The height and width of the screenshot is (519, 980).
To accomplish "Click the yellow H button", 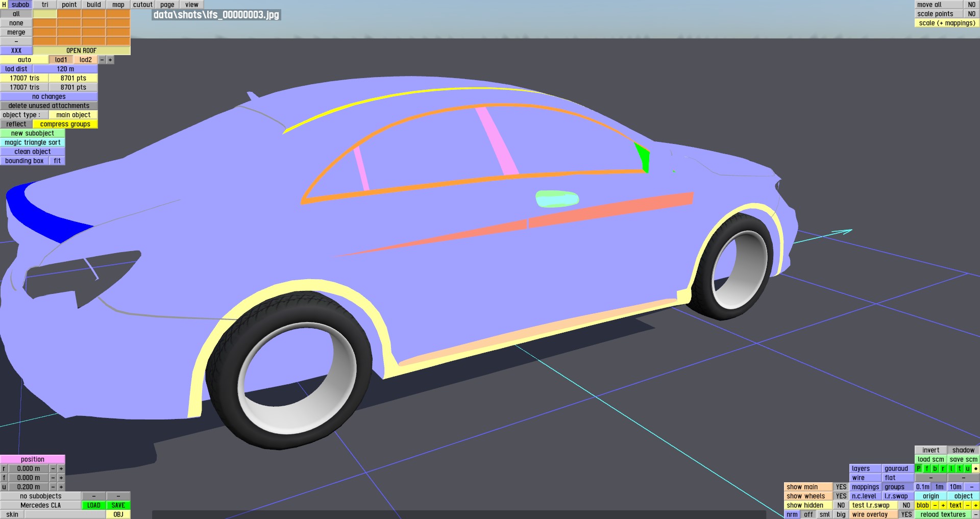I will pos(4,5).
